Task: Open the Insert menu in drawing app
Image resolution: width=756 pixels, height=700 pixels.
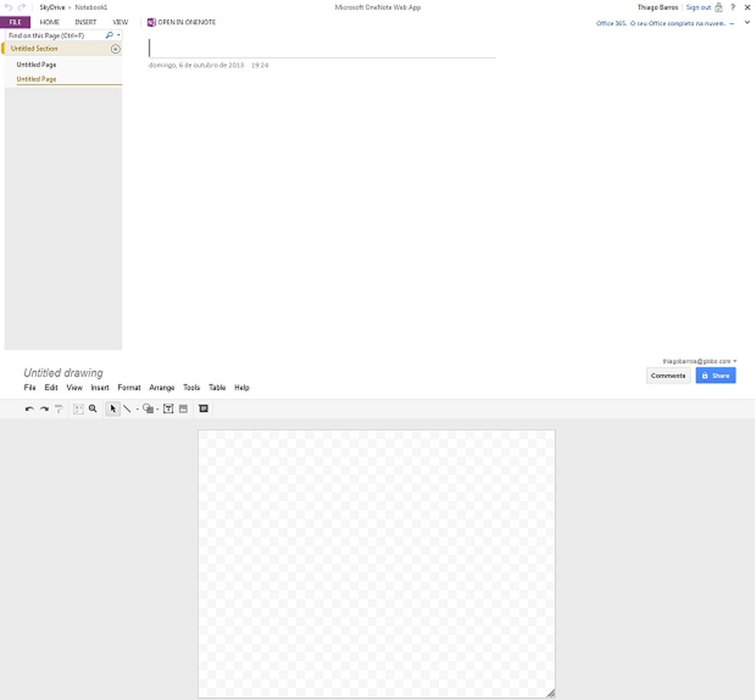Action: pos(100,387)
